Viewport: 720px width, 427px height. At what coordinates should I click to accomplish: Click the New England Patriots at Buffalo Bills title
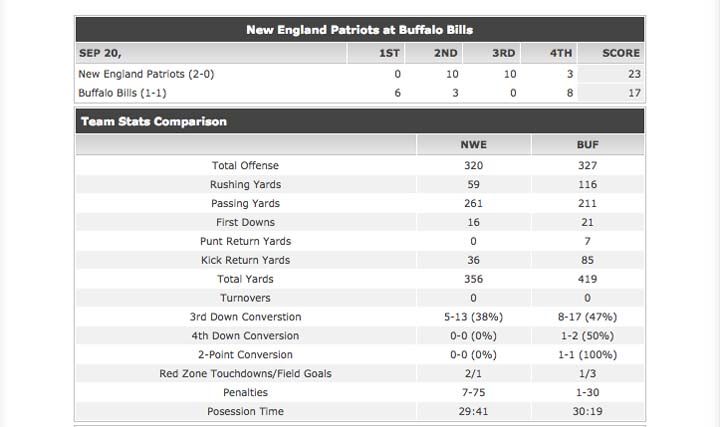tap(360, 30)
